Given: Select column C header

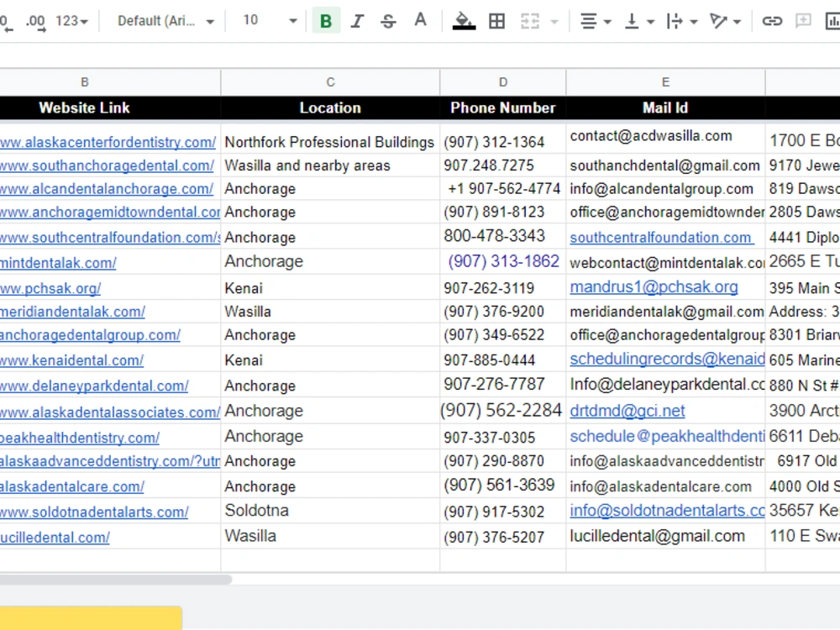Looking at the screenshot, I should coord(330,82).
